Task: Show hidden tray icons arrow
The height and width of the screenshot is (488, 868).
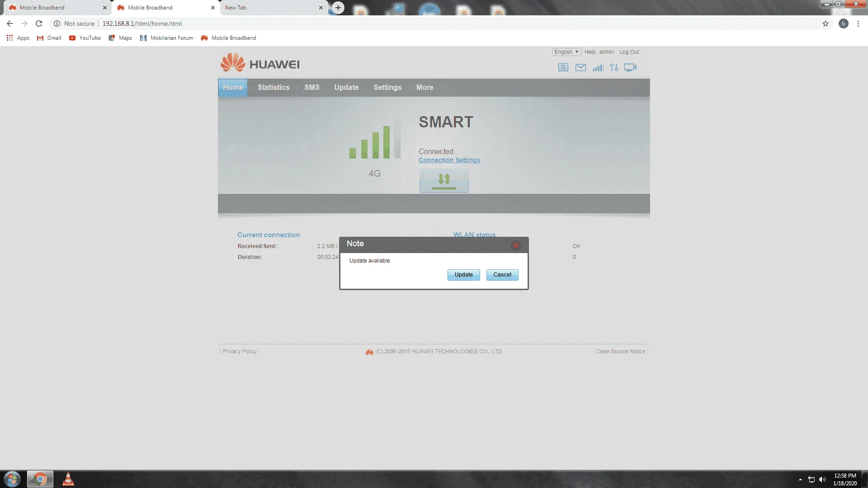Action: (800, 479)
